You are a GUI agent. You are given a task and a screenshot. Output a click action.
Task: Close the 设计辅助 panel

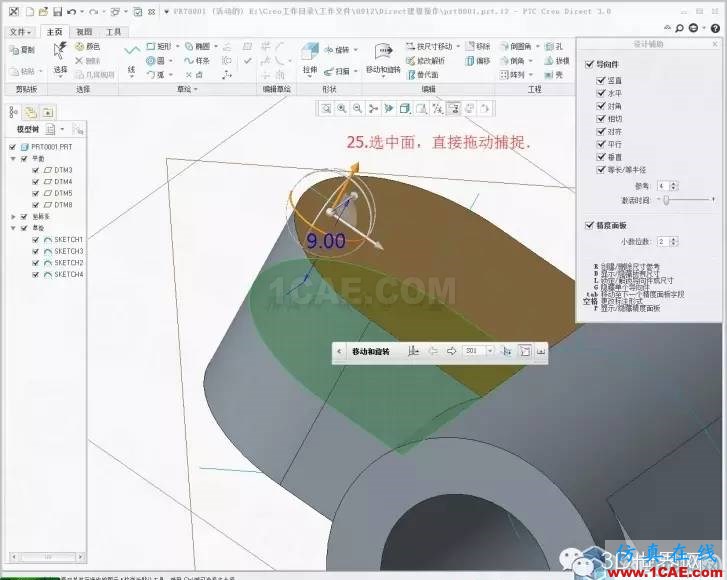pos(715,44)
